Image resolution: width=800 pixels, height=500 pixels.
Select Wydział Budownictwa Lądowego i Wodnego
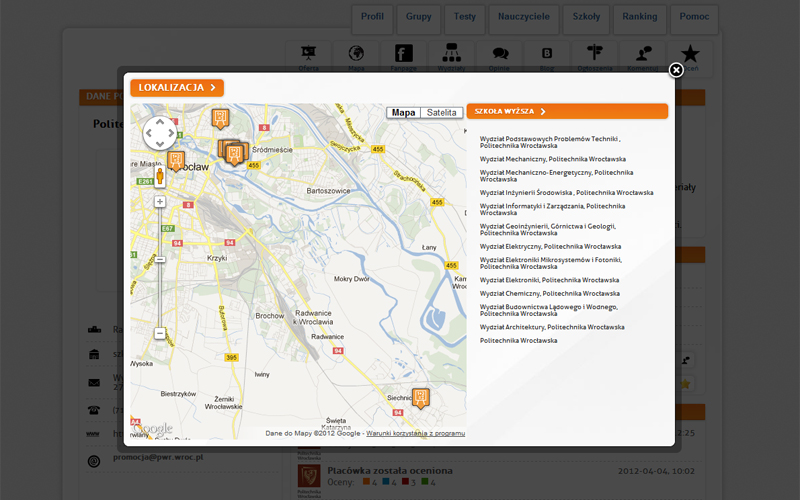point(548,310)
